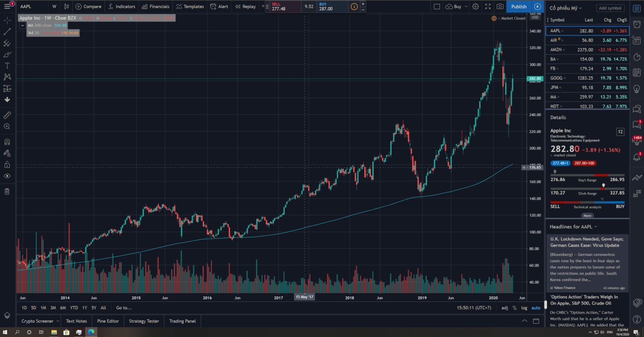Click the BUY 287.00 button
The height and width of the screenshot is (337, 644).
(333, 7)
